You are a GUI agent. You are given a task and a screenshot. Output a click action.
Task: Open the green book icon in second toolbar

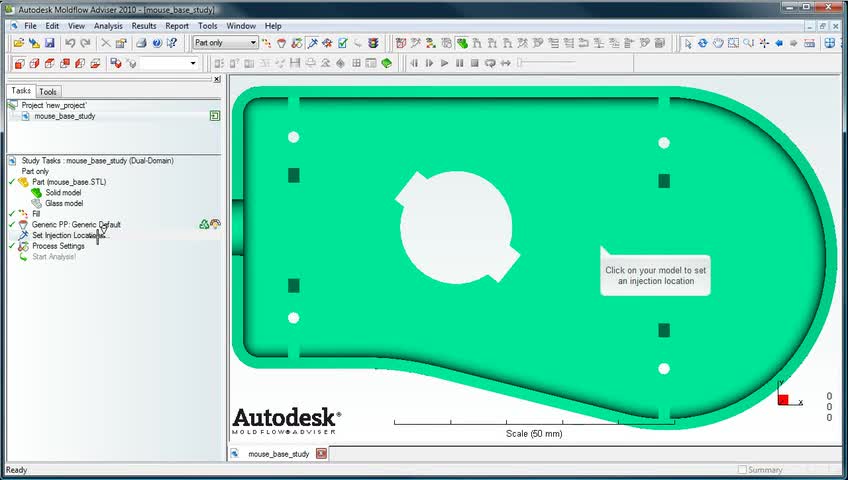tap(386, 64)
